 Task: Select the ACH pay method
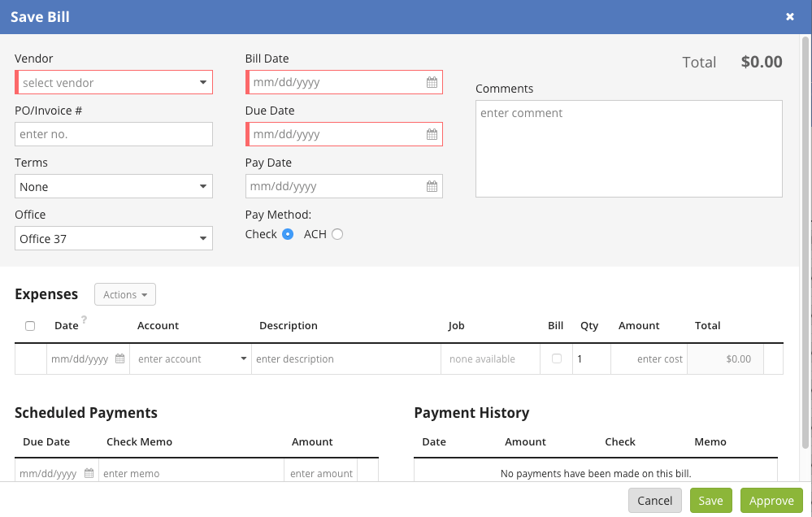tap(337, 234)
